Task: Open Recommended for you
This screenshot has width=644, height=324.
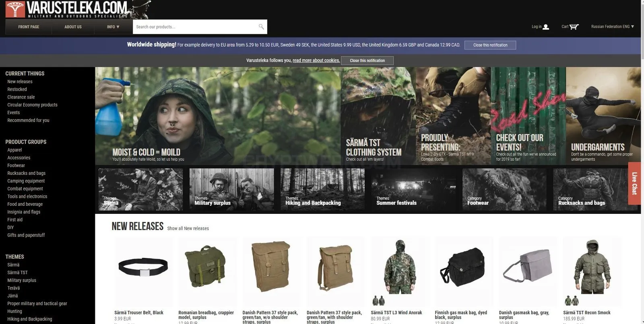Action: [x=28, y=120]
